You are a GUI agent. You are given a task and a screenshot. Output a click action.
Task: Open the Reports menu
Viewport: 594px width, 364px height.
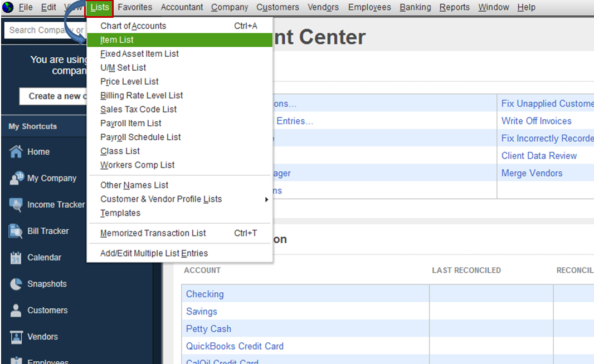tap(454, 7)
